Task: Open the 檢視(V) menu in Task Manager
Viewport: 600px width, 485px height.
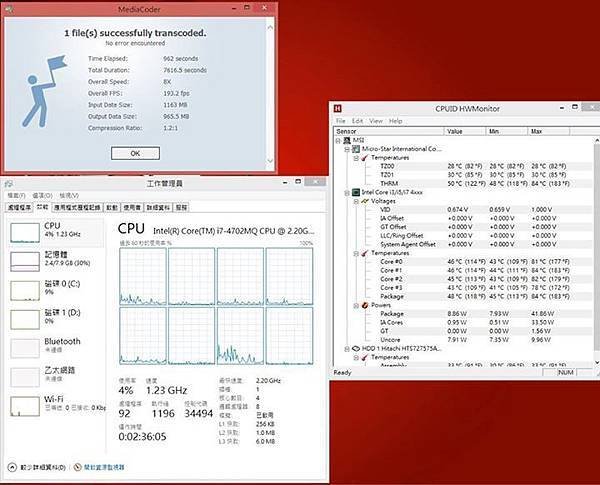Action: [x=69, y=196]
